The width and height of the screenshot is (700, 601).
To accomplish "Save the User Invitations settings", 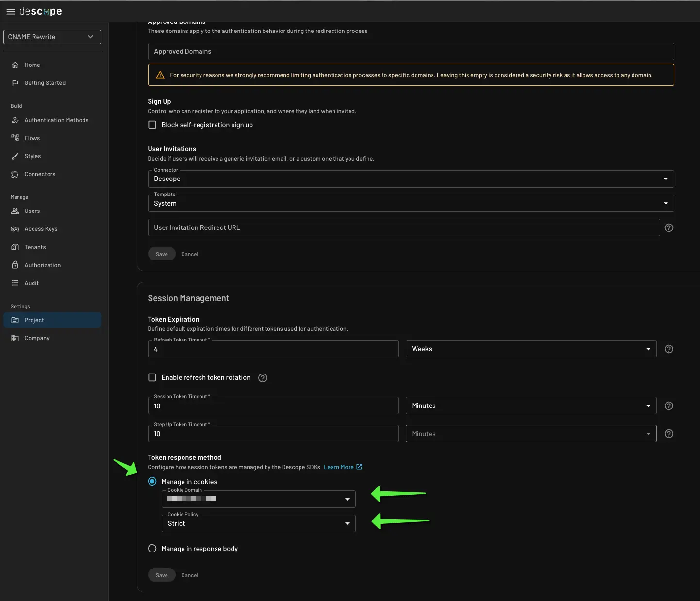I will [x=162, y=254].
